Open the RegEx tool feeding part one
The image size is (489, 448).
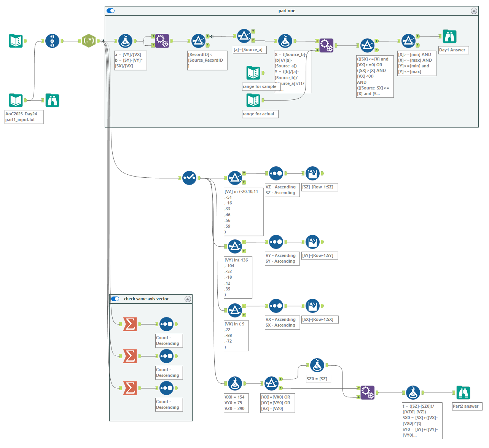[89, 41]
